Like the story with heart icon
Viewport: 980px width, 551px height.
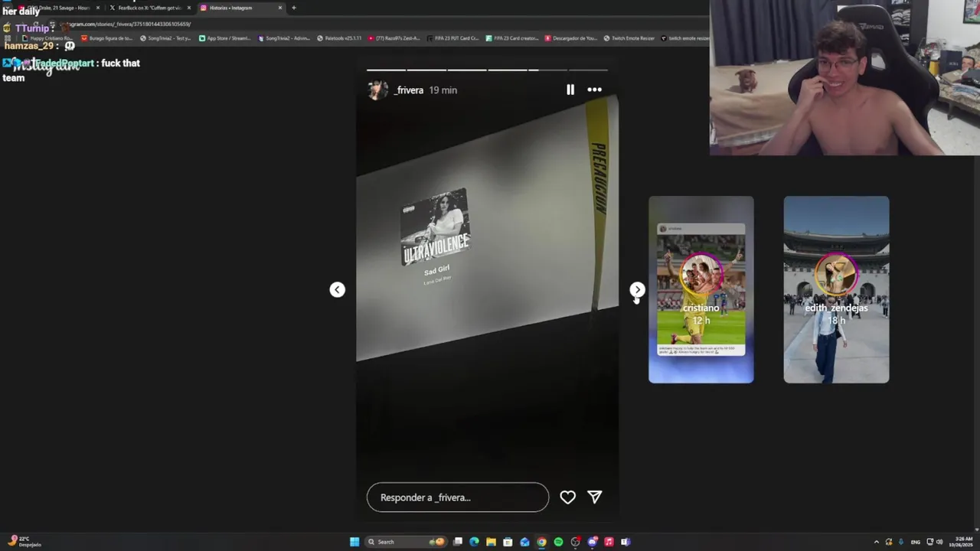(567, 497)
